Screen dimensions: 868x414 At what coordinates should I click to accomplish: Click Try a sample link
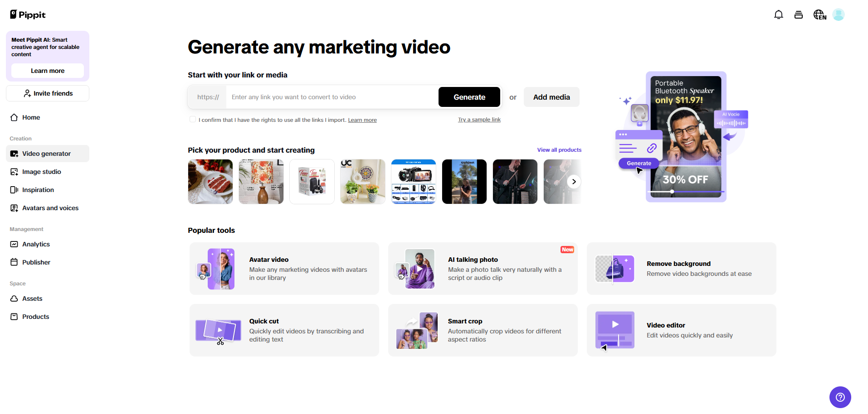pyautogui.click(x=479, y=120)
